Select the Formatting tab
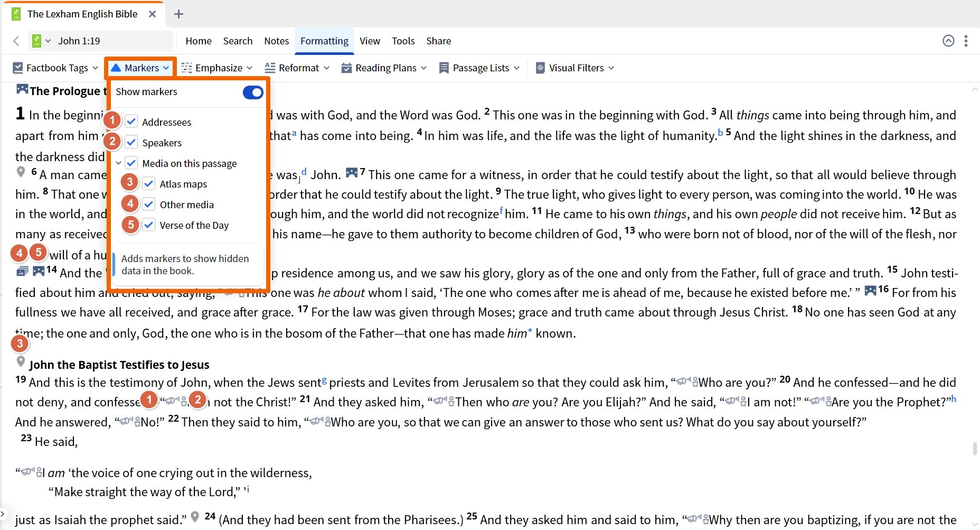The height and width of the screenshot is (530, 980). click(x=324, y=41)
